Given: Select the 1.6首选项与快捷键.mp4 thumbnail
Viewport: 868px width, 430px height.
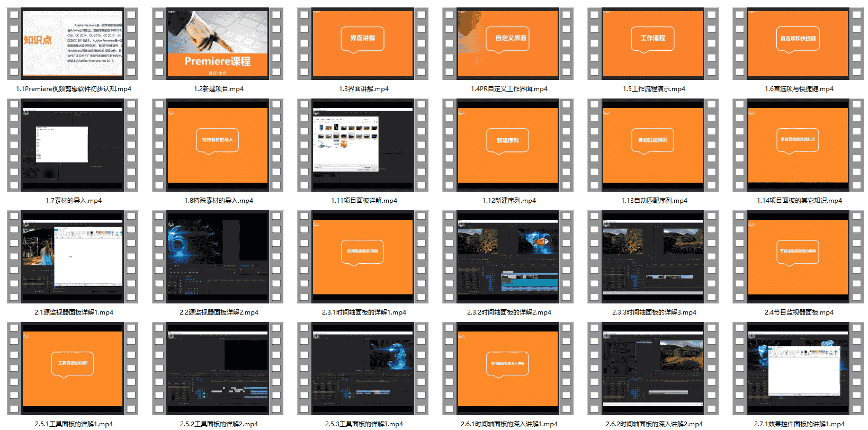Looking at the screenshot, I should (798, 44).
